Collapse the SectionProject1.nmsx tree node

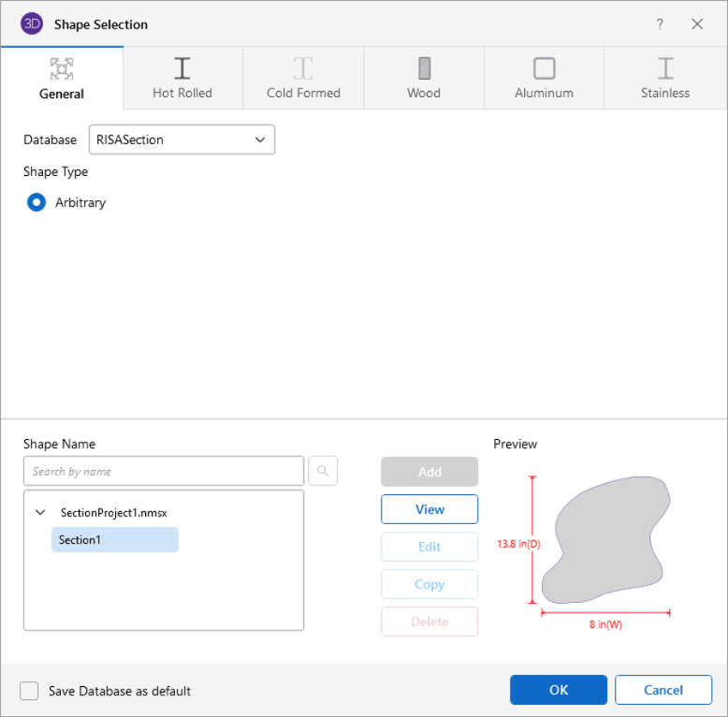pos(40,513)
